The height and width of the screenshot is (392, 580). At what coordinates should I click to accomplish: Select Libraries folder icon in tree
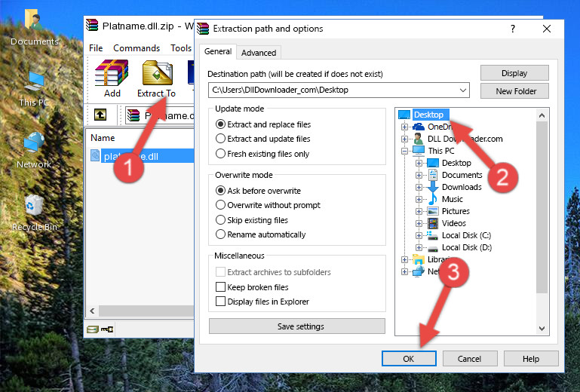pos(419,259)
